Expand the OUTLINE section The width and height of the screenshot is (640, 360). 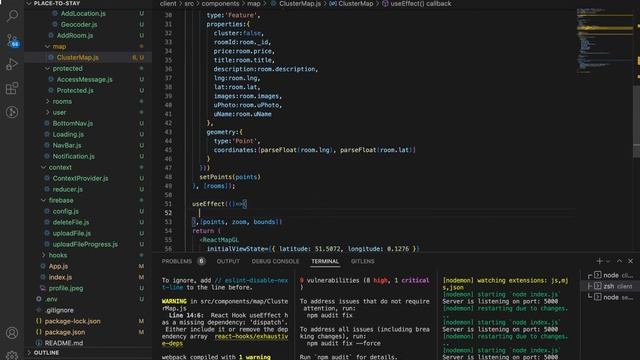click(x=46, y=353)
